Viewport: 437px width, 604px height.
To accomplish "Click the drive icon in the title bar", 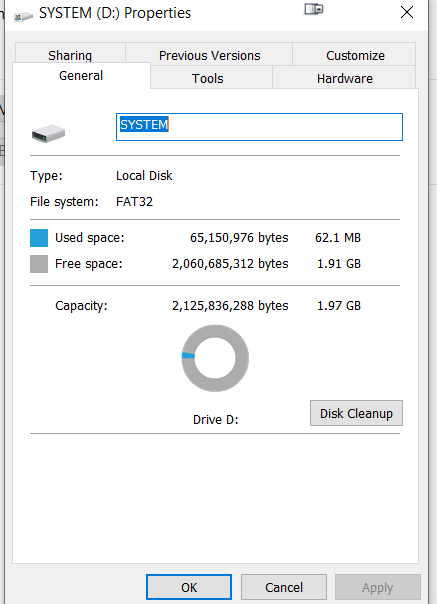I will tap(24, 16).
